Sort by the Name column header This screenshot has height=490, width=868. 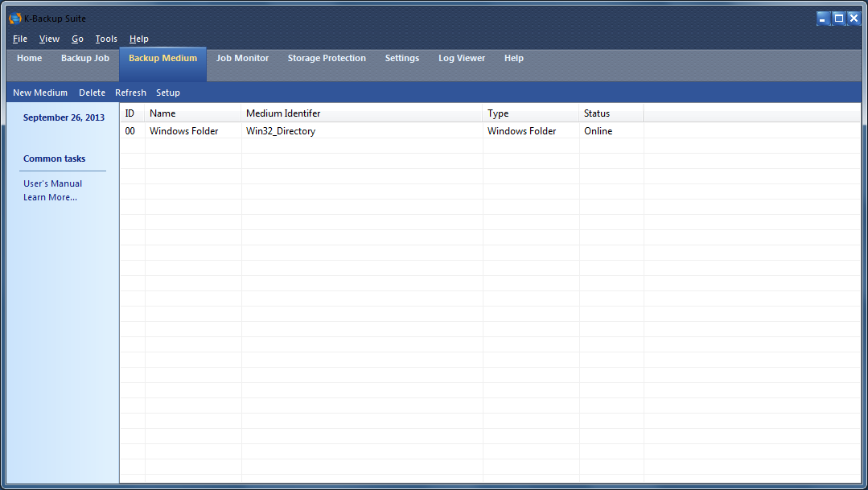pos(193,113)
